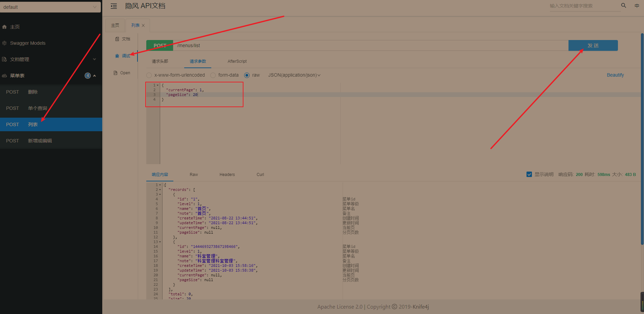This screenshot has width=644, height=314.
Task: Open the default group dropdown
Action: 50,7
